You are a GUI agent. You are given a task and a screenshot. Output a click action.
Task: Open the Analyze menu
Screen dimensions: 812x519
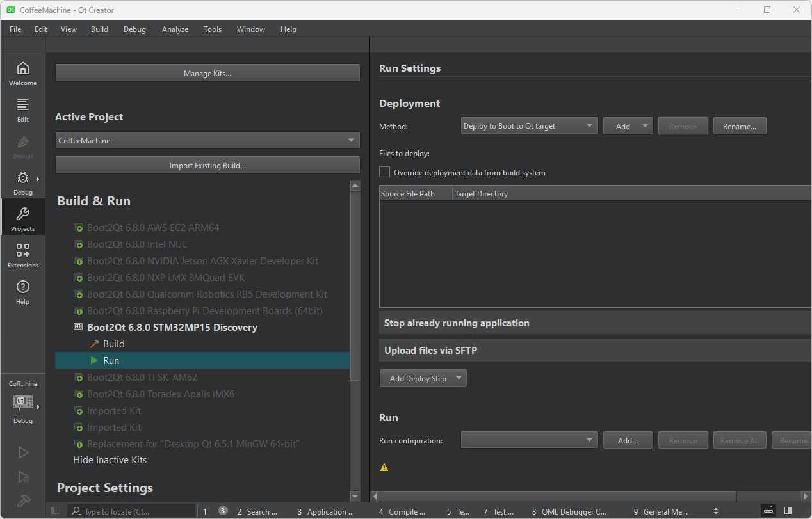point(175,29)
